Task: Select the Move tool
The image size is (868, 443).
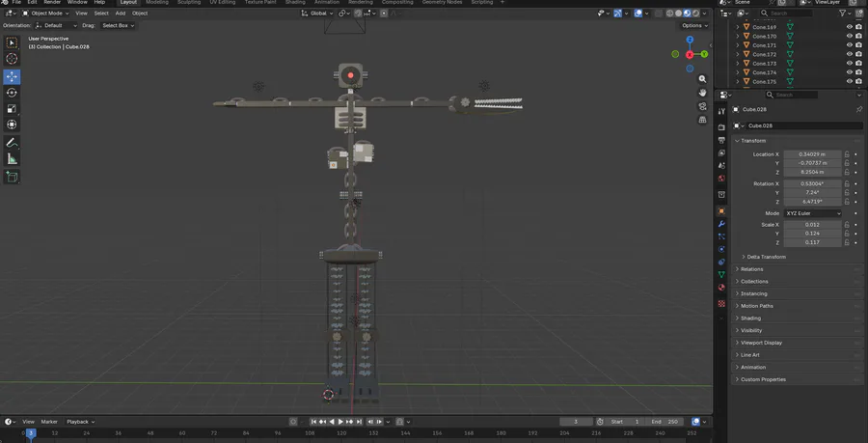Action: (12, 77)
